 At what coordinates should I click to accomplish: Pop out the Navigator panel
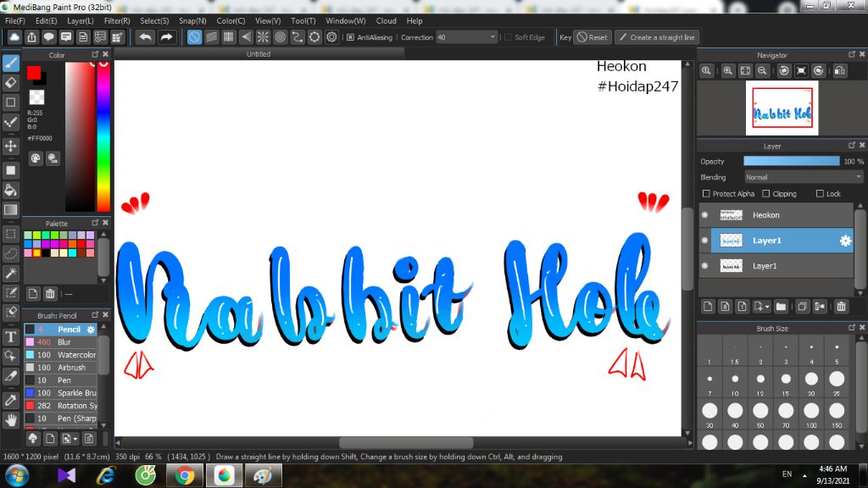coord(852,54)
